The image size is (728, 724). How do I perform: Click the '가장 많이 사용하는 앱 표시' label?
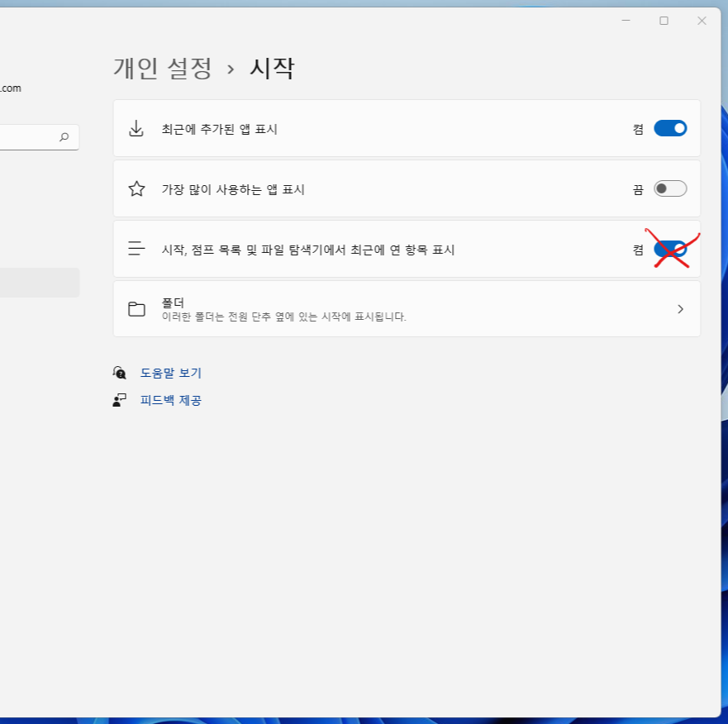[x=233, y=189]
